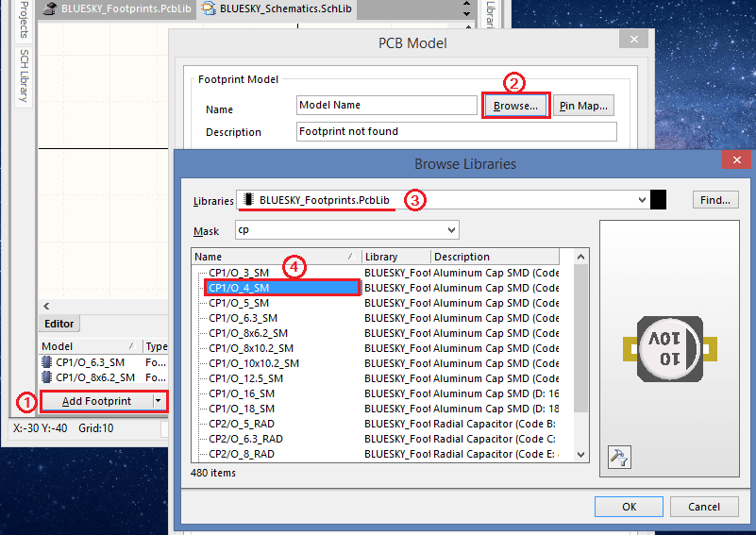The width and height of the screenshot is (756, 535).
Task: Select footprint CP2/O_8_RAD
Action: point(242,454)
